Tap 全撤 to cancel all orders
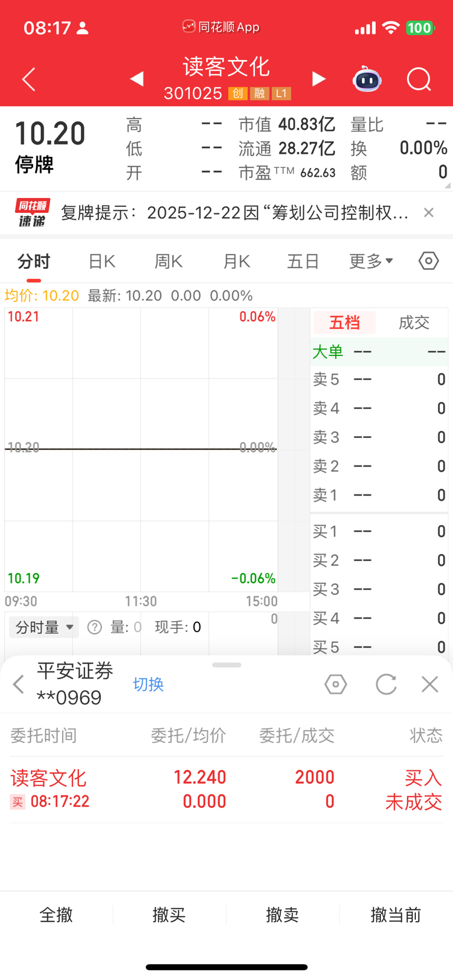Viewport: 453px width, 980px height. (56, 915)
